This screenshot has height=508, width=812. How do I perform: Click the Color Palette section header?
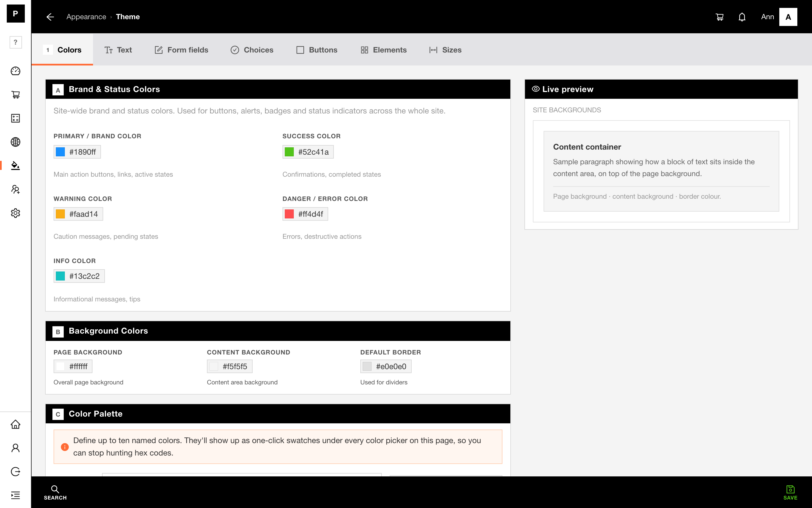click(x=278, y=414)
